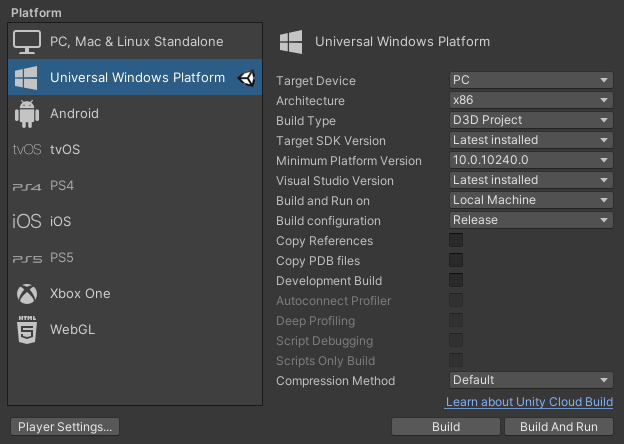The image size is (624, 444).
Task: Select Universal Windows Platform in the list
Action: 136,78
